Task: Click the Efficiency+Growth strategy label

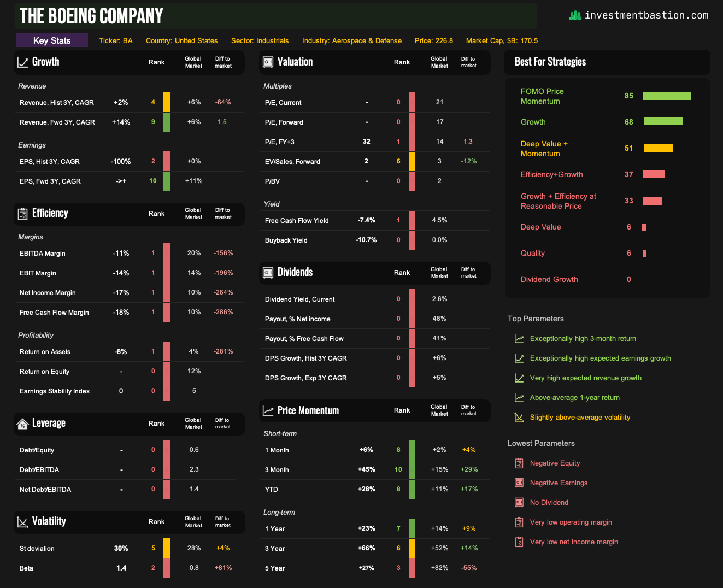Action: 552,174
